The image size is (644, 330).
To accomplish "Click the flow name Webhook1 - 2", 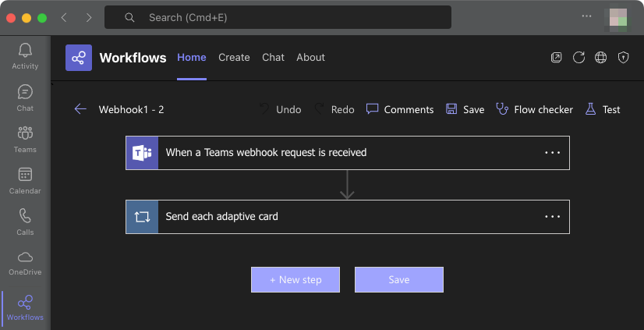I will (x=132, y=109).
